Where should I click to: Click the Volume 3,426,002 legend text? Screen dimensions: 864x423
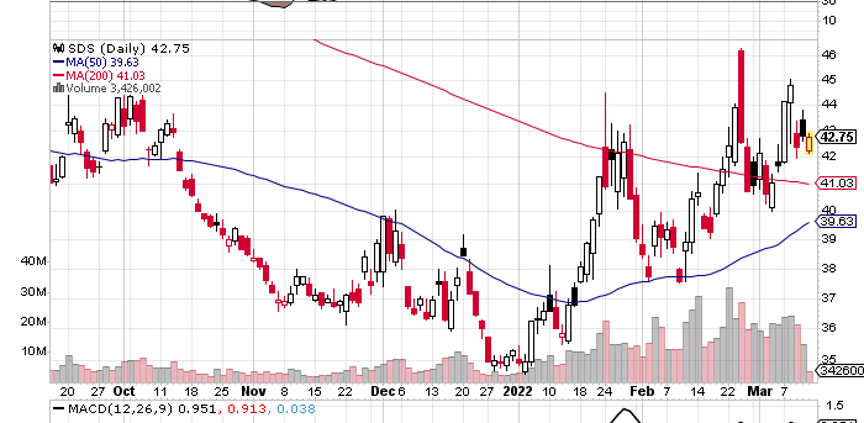pos(110,88)
